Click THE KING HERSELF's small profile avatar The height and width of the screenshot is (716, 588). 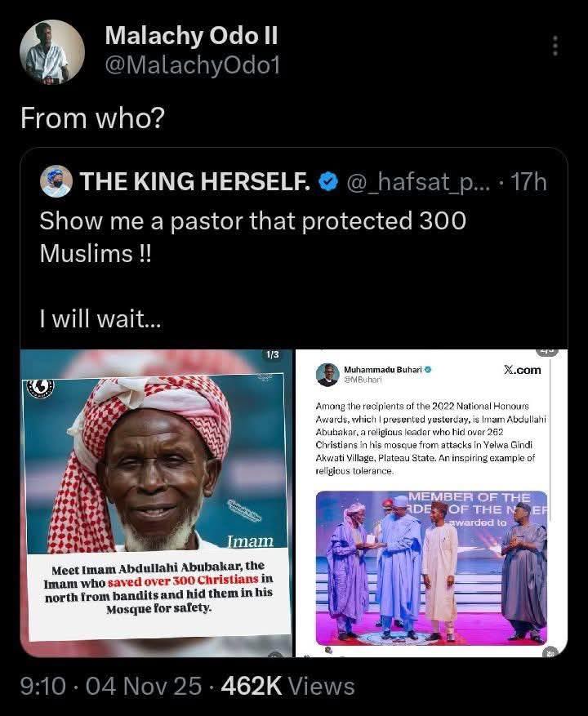(x=56, y=182)
